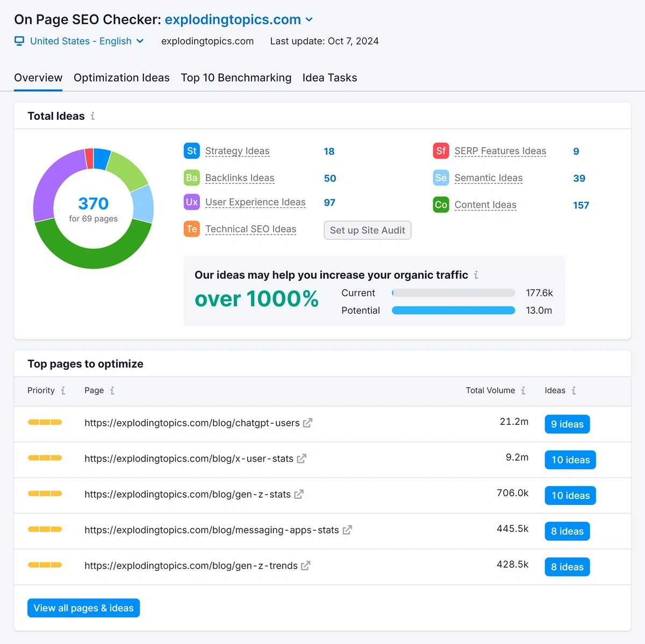Click the Backlinks Ideas 'Ba' icon
Image resolution: width=645 pixels, height=644 pixels.
192,178
